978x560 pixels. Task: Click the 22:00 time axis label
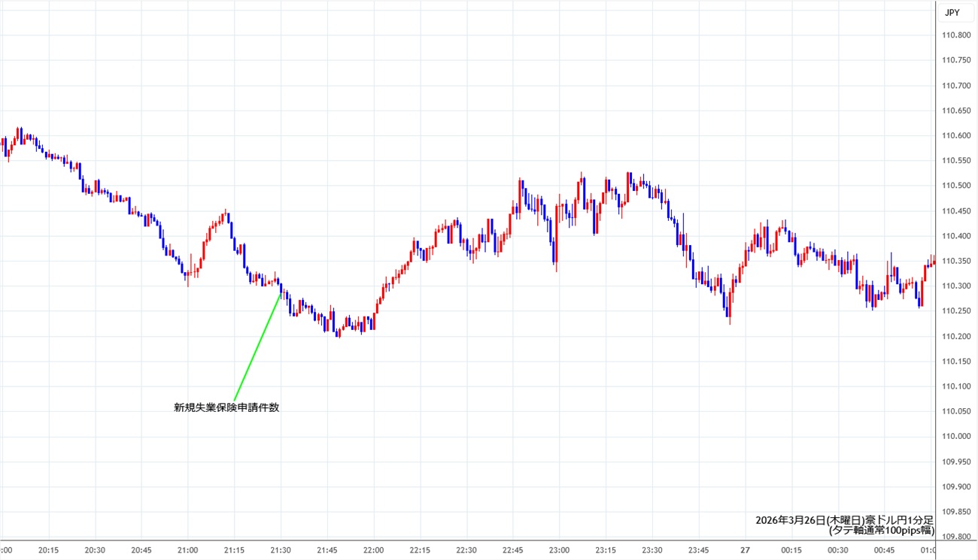click(373, 550)
